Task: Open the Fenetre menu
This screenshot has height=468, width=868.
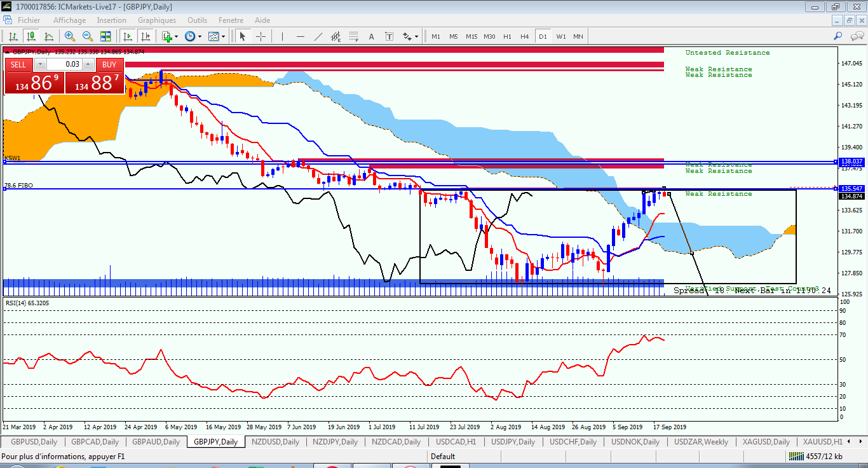Action: coord(231,20)
